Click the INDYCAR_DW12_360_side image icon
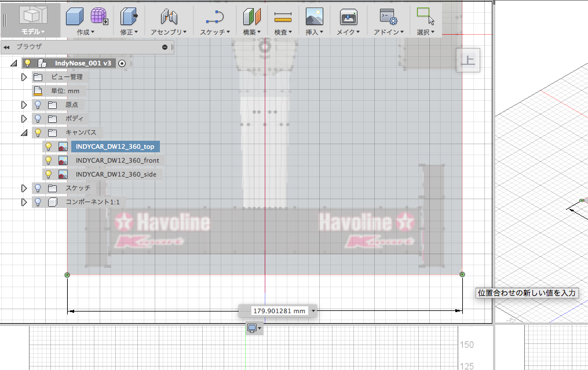Image resolution: width=588 pixels, height=370 pixels. pos(63,174)
